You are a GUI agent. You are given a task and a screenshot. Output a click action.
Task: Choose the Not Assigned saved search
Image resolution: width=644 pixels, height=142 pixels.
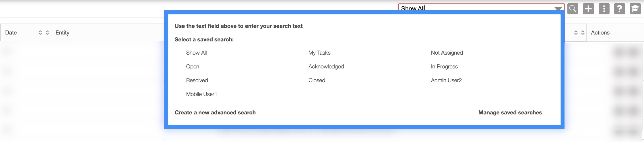[447, 53]
